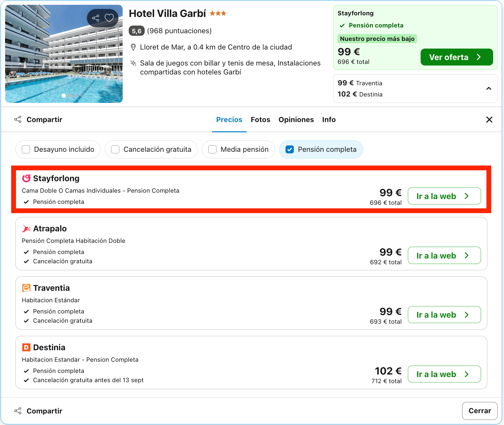This screenshot has width=504, height=425.
Task: Click the Sala de juegos con billar description
Action: coord(230,67)
